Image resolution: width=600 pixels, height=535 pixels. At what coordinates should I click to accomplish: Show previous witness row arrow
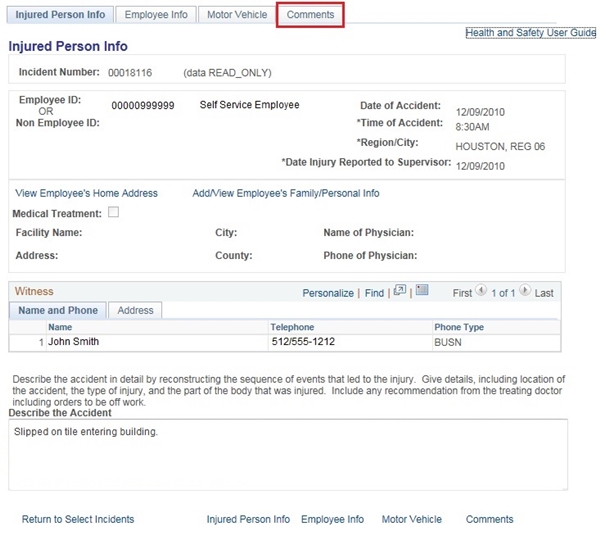tap(481, 292)
